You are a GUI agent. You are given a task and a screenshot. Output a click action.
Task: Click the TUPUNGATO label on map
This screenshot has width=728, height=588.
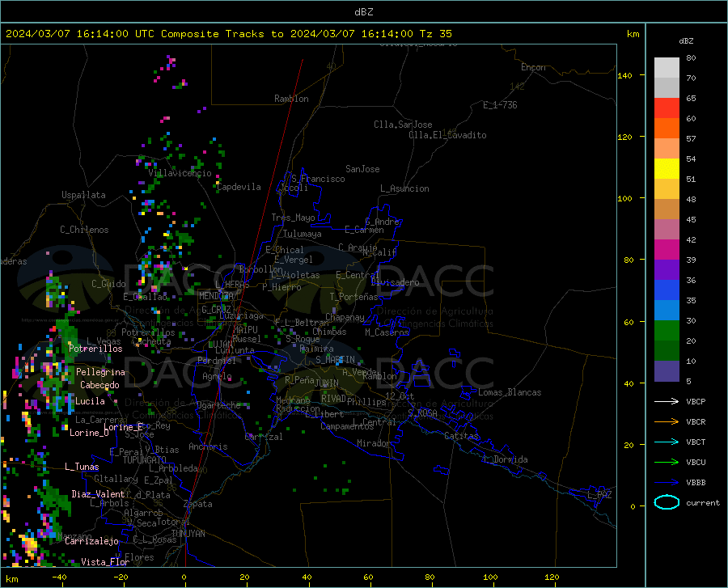145,460
